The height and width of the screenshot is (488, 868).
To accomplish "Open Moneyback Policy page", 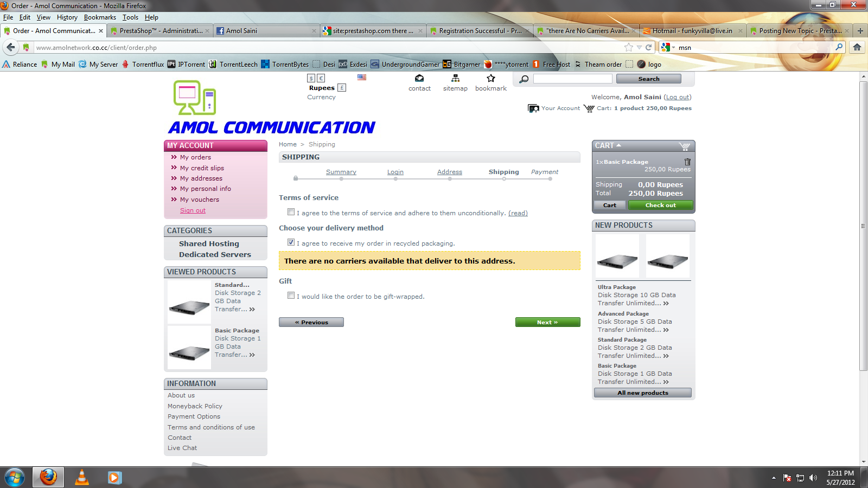I will (x=195, y=406).
